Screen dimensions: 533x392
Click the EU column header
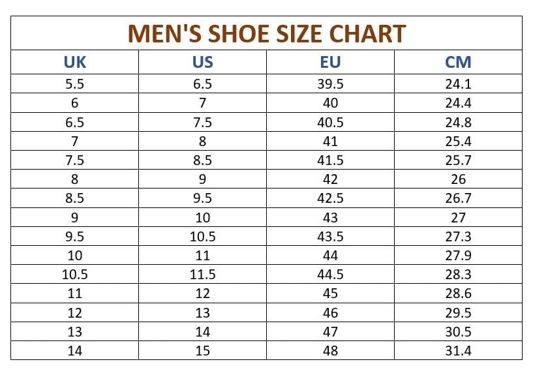point(330,63)
